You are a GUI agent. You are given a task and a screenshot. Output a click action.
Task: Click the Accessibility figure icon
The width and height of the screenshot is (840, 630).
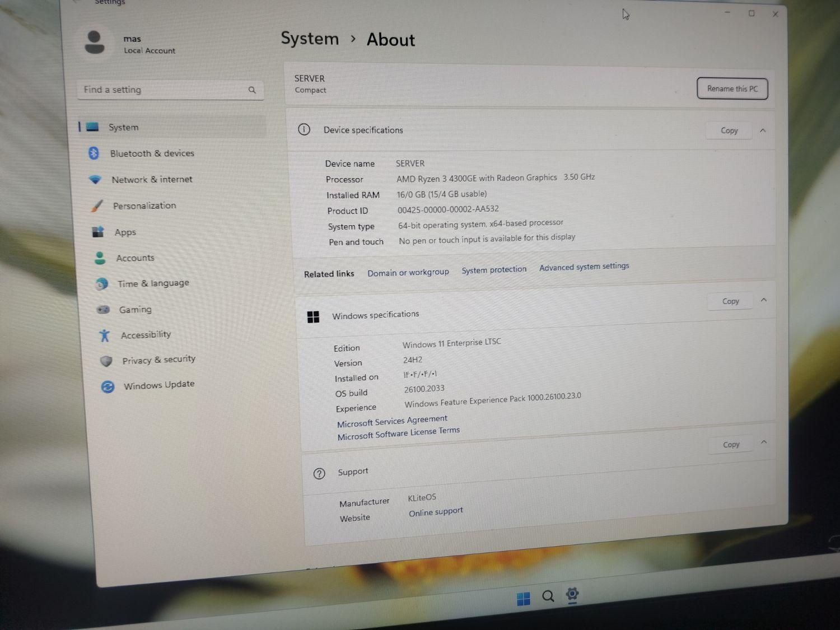(x=104, y=335)
